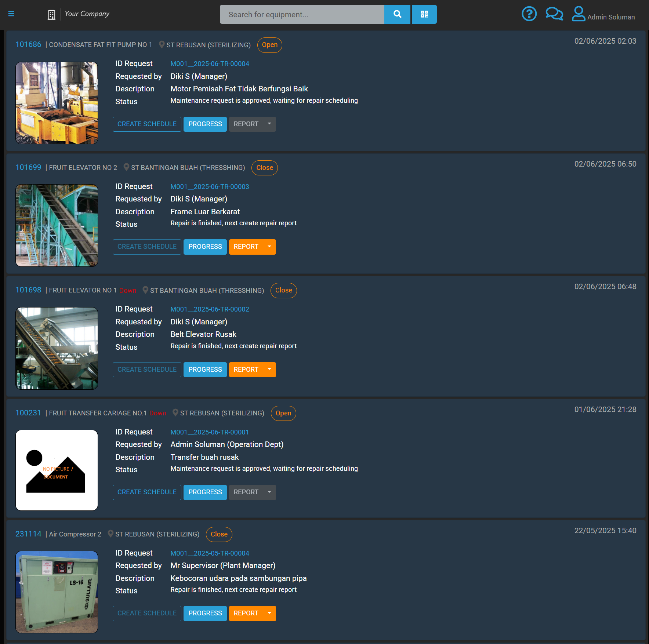Click the Open status badge for 101686
This screenshot has width=649, height=644.
(x=269, y=45)
